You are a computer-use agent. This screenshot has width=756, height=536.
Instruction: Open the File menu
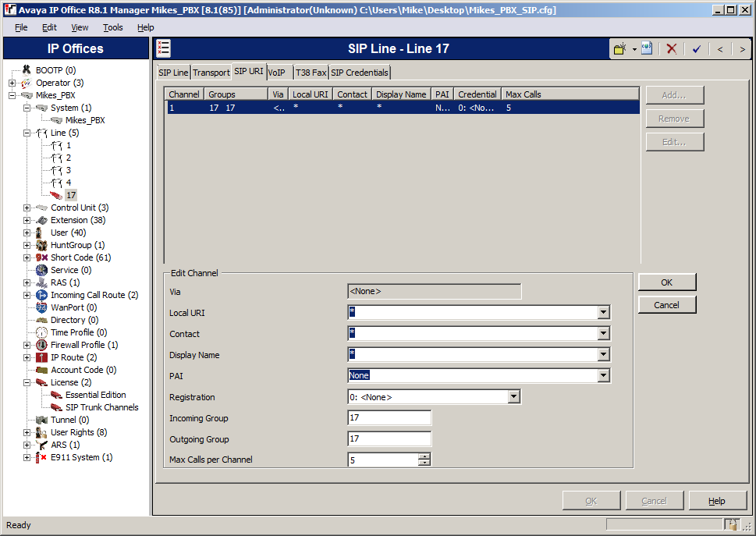(x=21, y=27)
